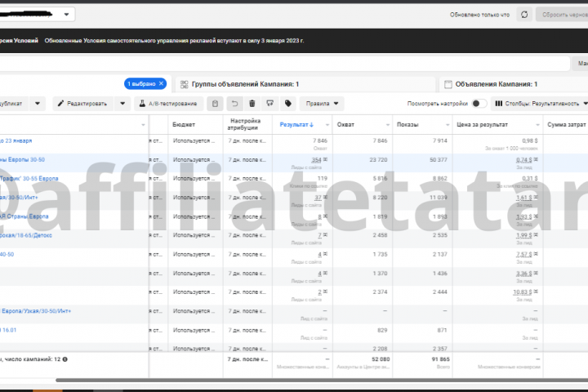Sort by the 'Бюджет' column header

pos(184,124)
